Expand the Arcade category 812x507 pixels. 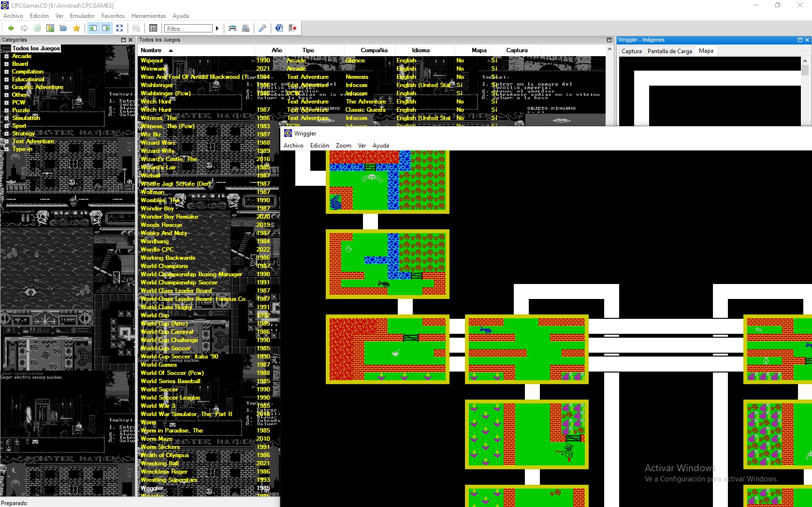point(6,57)
